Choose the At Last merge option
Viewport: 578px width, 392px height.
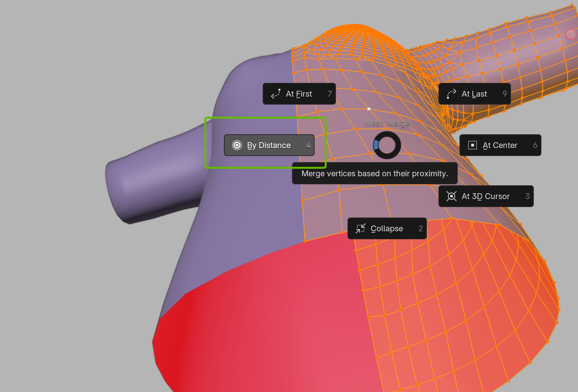click(x=474, y=94)
